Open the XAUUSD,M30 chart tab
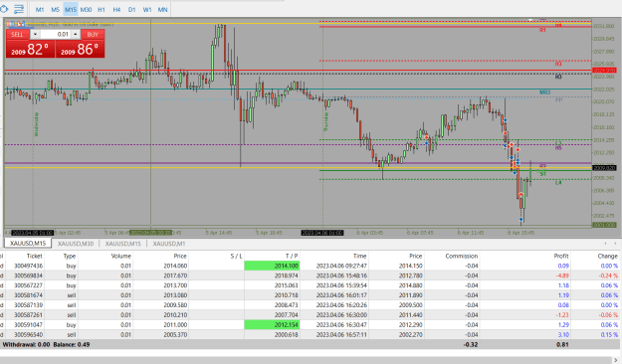 point(76,244)
